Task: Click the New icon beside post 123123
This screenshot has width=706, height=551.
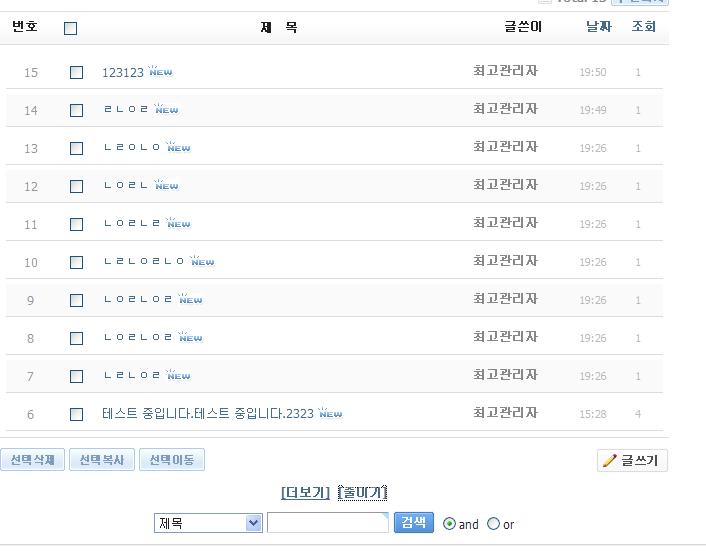Action: point(160,70)
